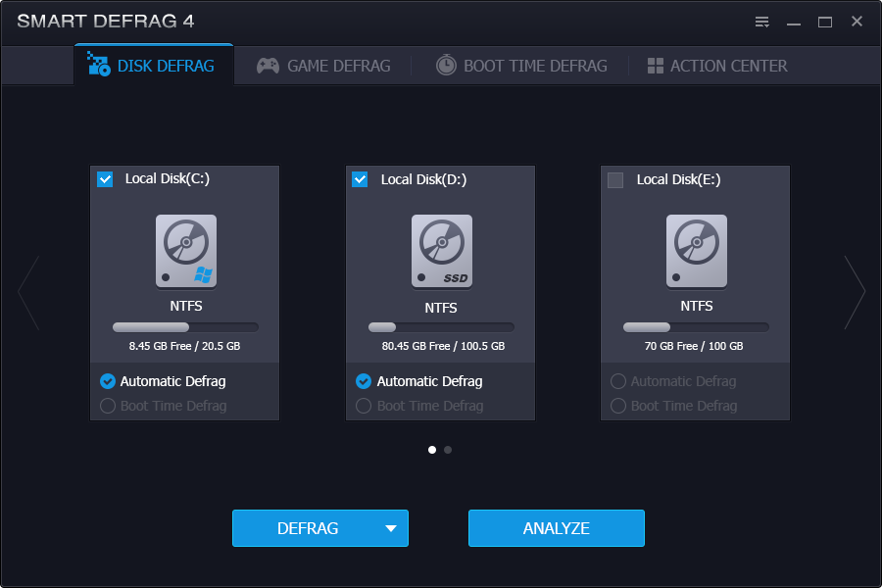
Task: Start defragmenting with the DEFRAG button
Action: pos(307,528)
